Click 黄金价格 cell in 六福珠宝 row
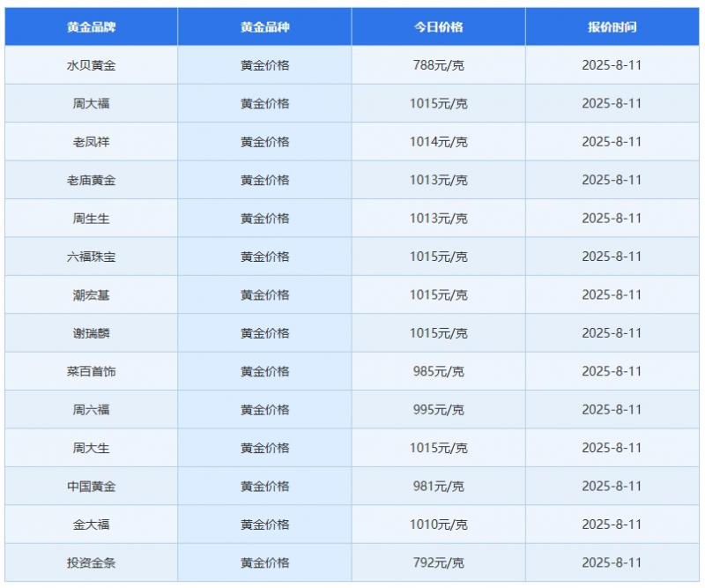The width and height of the screenshot is (705, 588). click(x=265, y=257)
